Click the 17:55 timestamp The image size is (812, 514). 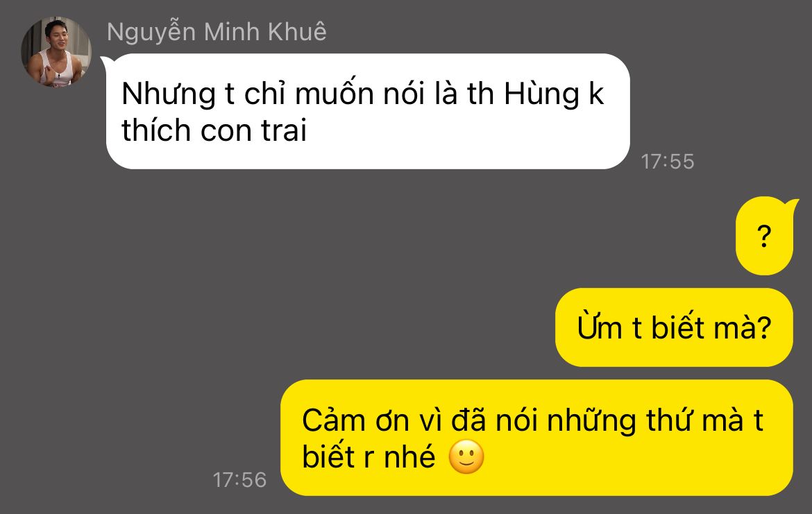[x=667, y=162]
